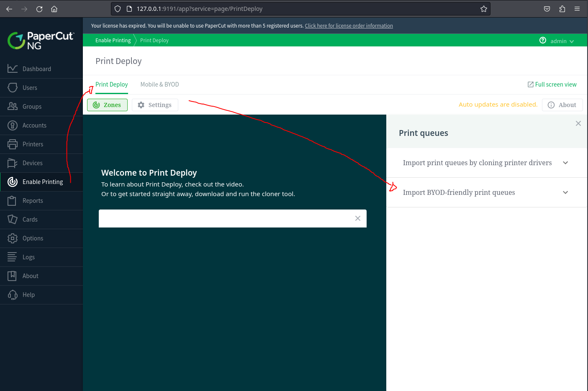Expand Import print queues by cloning printer drivers
Screen dimensions: 588x391
pos(486,163)
